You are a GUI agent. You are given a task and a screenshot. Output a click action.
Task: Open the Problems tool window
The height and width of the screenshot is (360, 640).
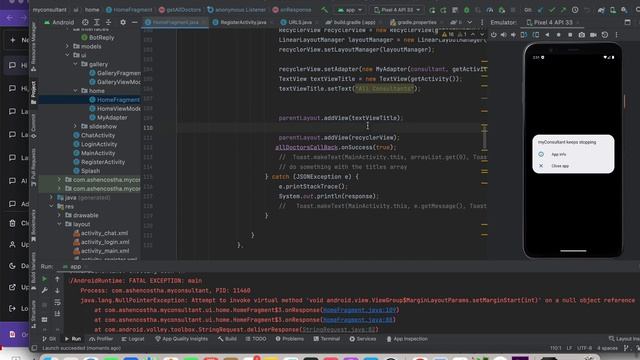coord(289,339)
